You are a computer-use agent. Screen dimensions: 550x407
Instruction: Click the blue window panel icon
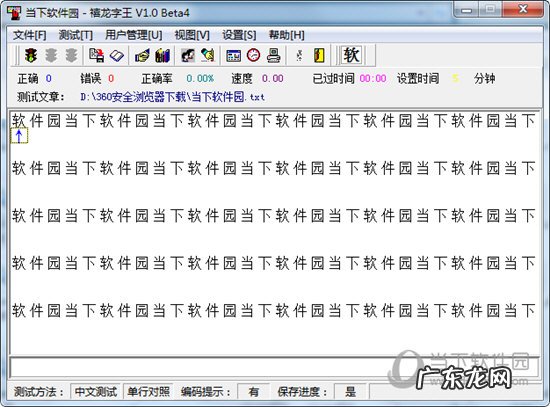click(x=233, y=56)
